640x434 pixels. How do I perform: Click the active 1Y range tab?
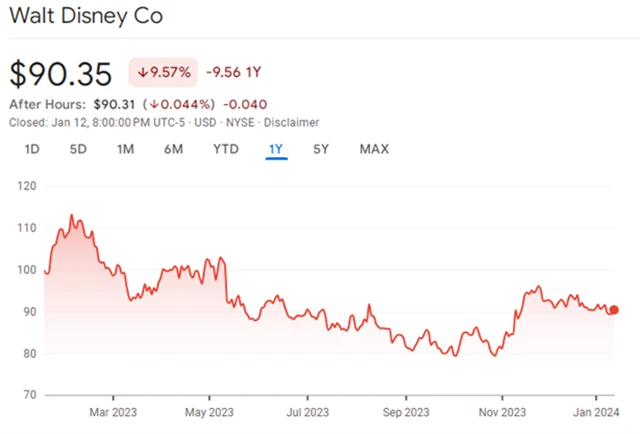click(276, 149)
